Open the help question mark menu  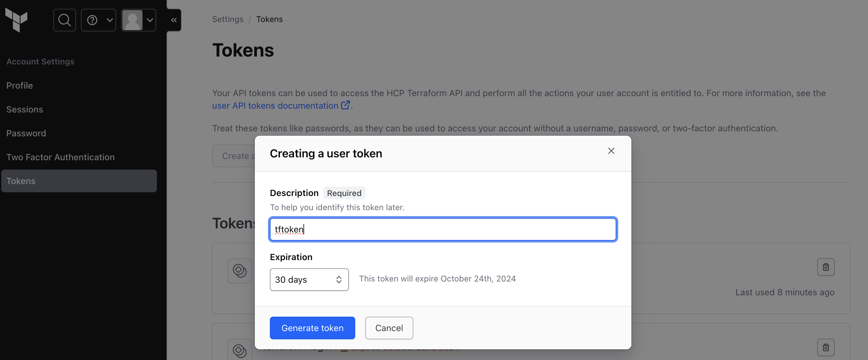click(99, 20)
